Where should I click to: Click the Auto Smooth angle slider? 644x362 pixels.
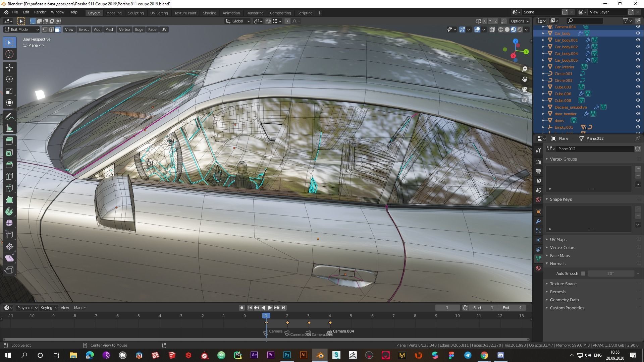coord(611,274)
